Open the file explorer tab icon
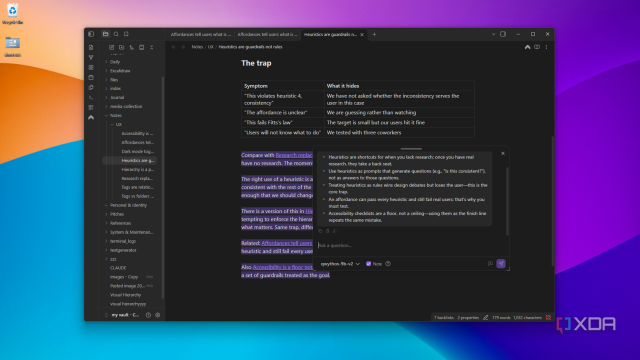This screenshot has width=640, height=360. pos(106,34)
